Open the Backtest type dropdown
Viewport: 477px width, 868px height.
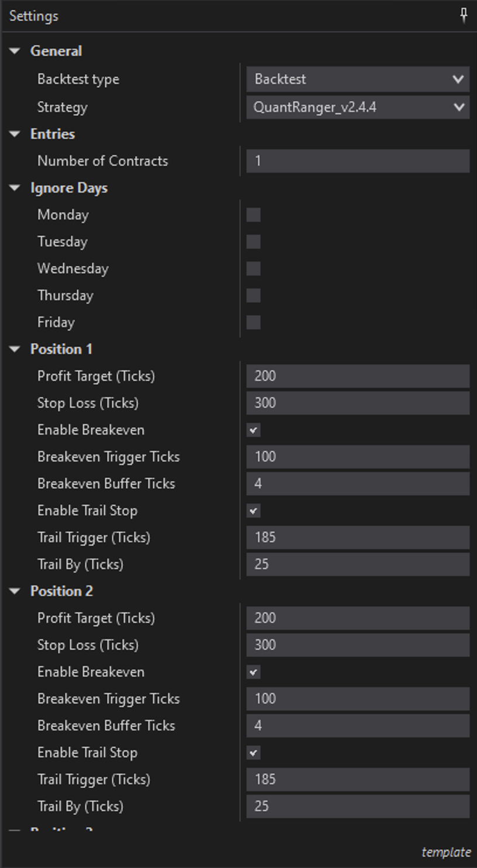point(358,79)
